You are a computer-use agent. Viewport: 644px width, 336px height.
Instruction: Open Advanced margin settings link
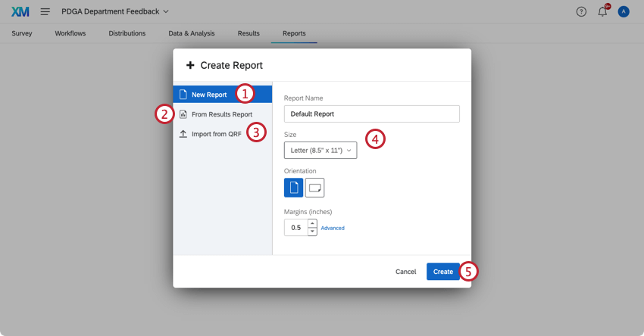click(x=333, y=228)
